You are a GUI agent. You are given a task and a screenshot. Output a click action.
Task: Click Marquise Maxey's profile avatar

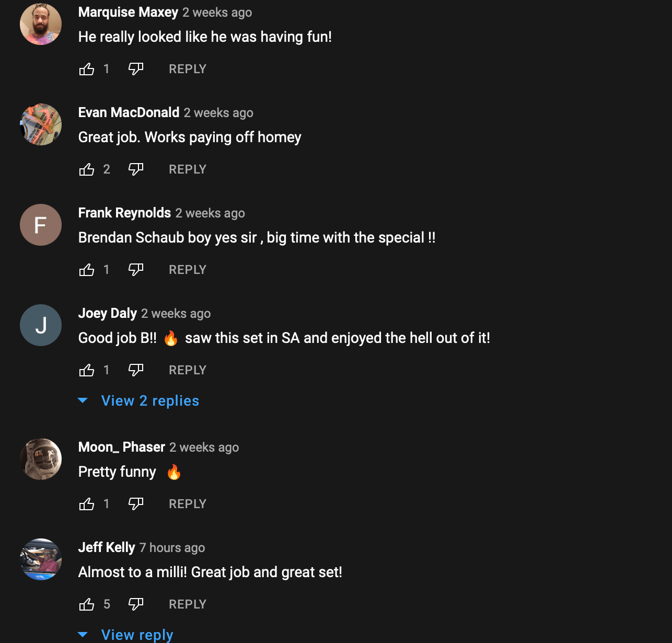point(41,24)
